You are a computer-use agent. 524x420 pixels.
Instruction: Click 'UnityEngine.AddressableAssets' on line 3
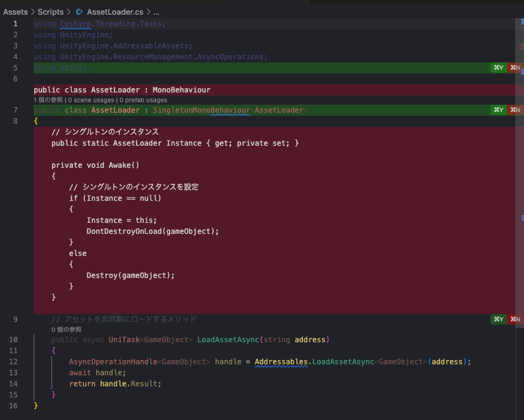[124, 46]
